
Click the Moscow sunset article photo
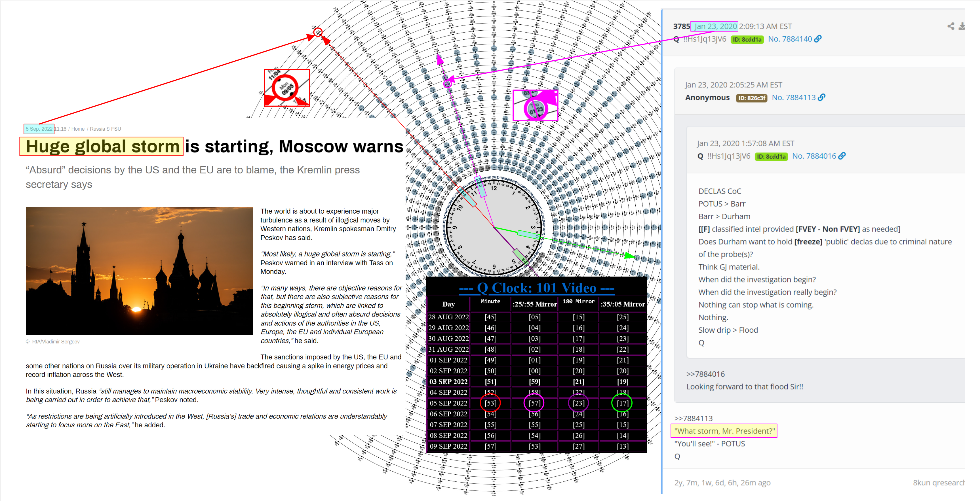tap(139, 271)
